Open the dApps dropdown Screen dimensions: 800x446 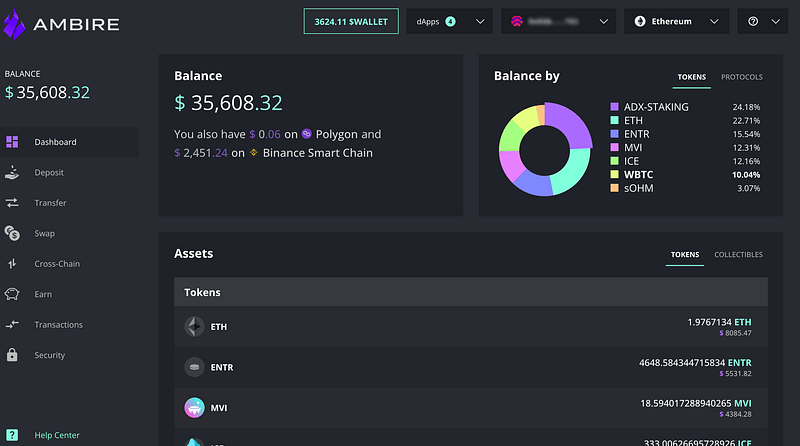449,21
